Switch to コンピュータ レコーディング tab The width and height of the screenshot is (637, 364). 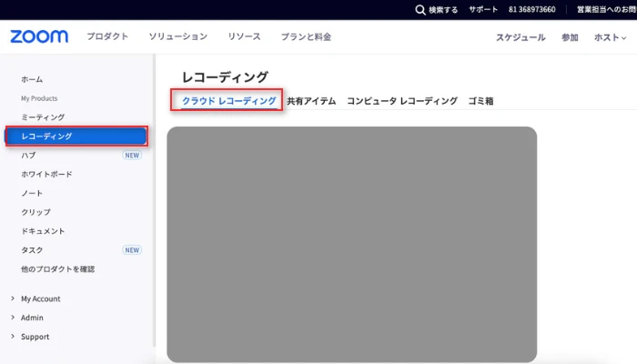point(402,101)
